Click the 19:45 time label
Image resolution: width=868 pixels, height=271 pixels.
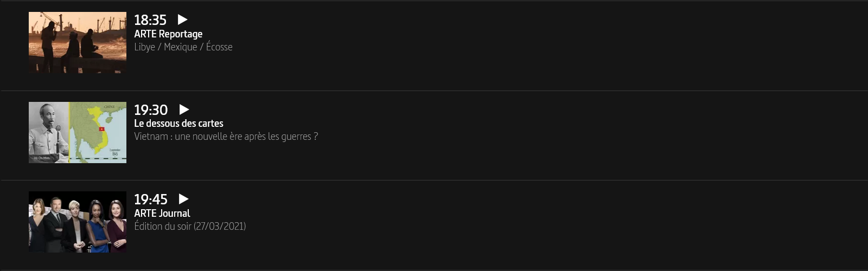point(151,199)
